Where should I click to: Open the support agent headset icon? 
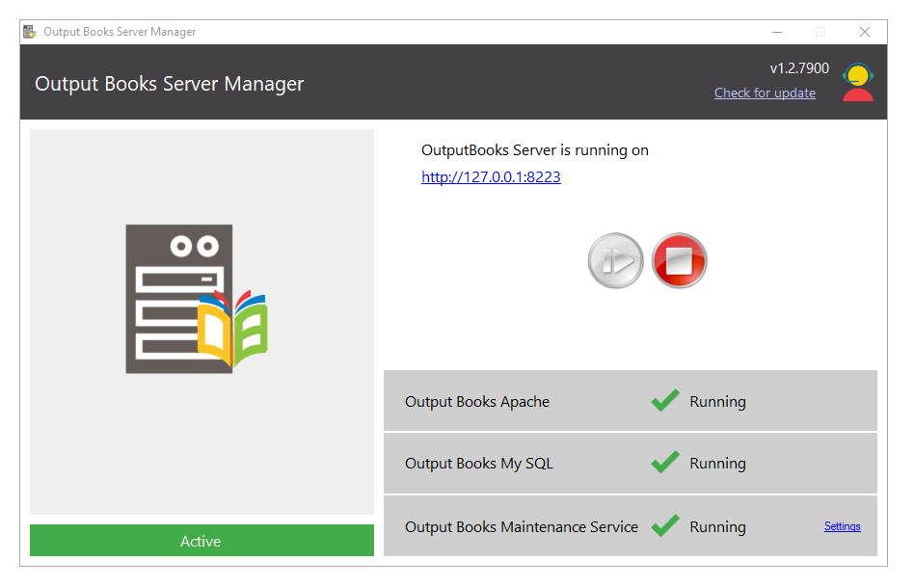point(858,82)
